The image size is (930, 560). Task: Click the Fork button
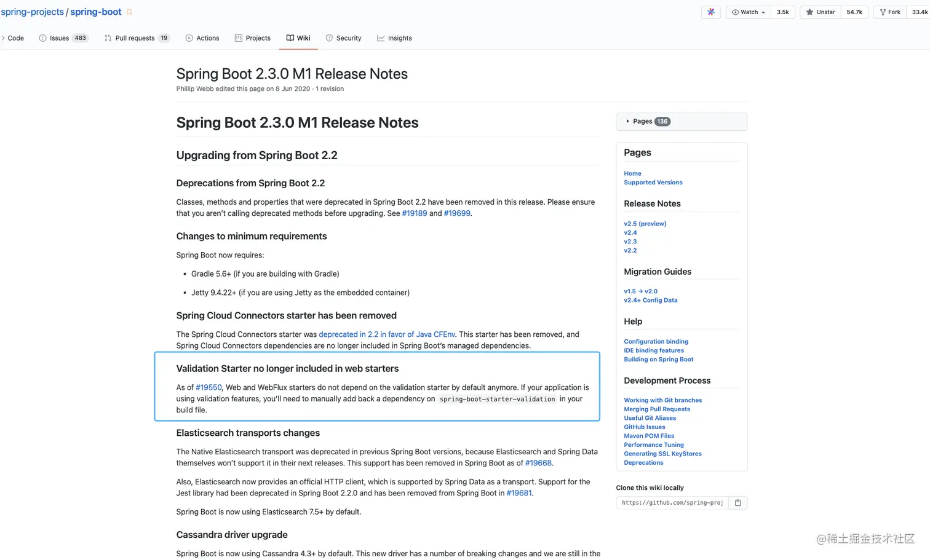(890, 12)
